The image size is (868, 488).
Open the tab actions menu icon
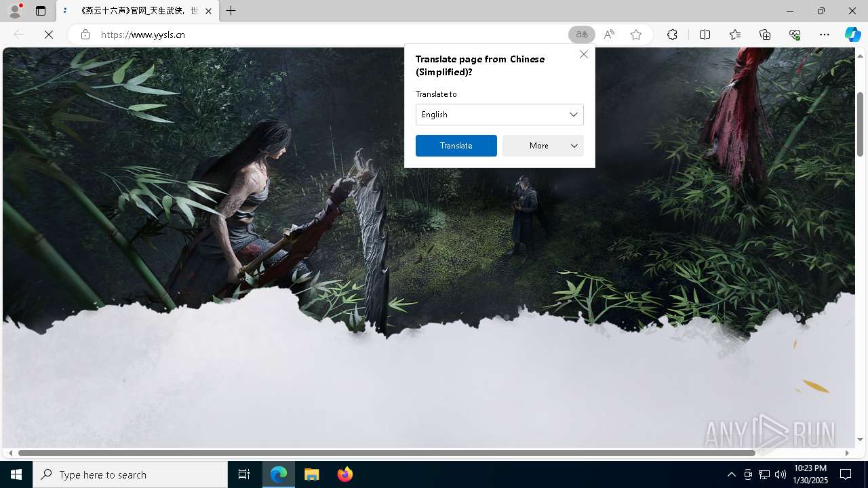[41, 11]
